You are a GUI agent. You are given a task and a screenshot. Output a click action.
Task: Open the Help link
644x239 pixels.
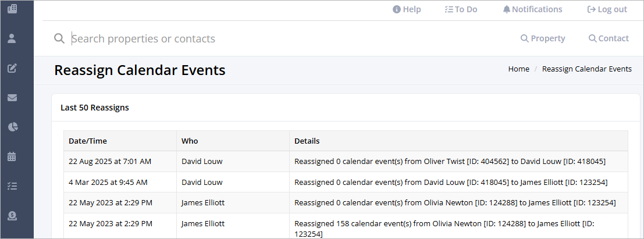[x=407, y=9]
